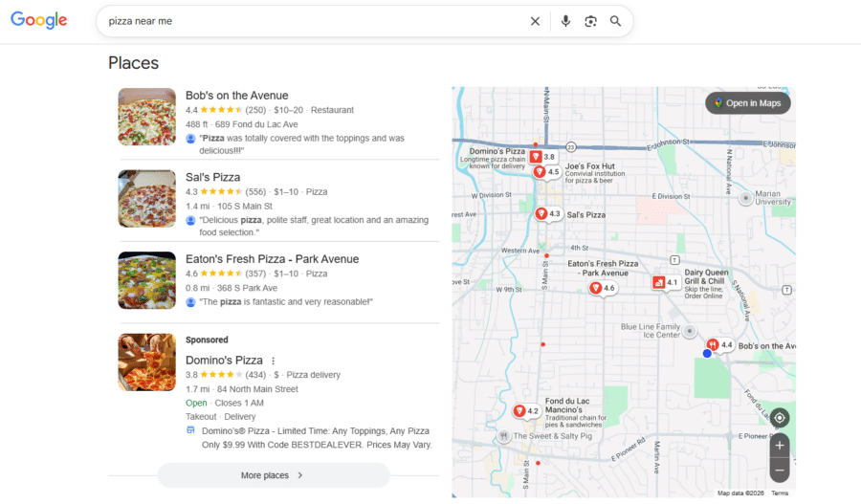View Bob's on the Avenue pizza photo
861x504 pixels.
pyautogui.click(x=147, y=117)
